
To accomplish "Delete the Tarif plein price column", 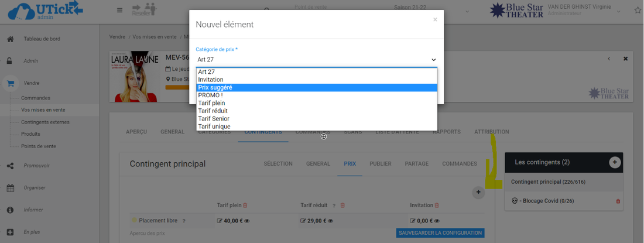I will [x=245, y=205].
